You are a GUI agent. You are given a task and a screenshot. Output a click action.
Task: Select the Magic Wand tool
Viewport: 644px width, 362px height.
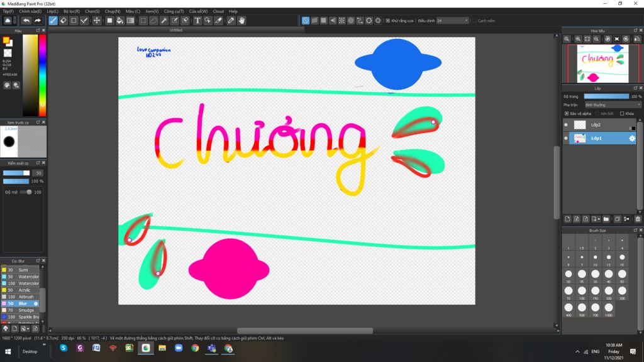pos(164,21)
